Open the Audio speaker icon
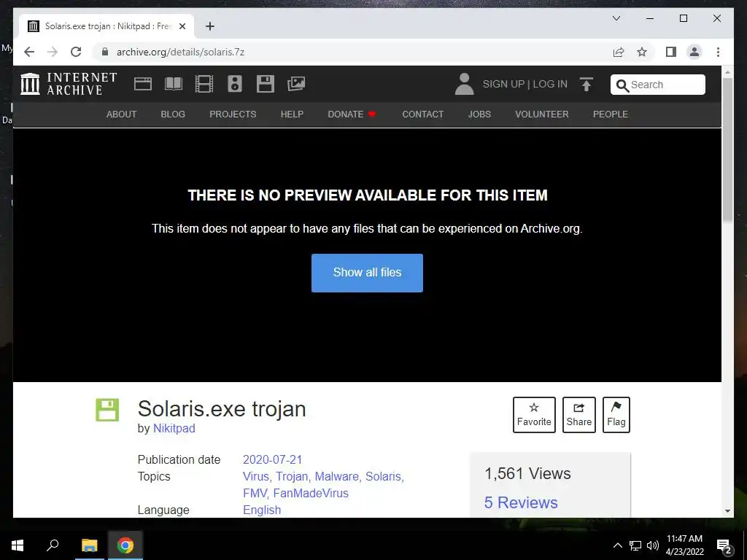 235,84
